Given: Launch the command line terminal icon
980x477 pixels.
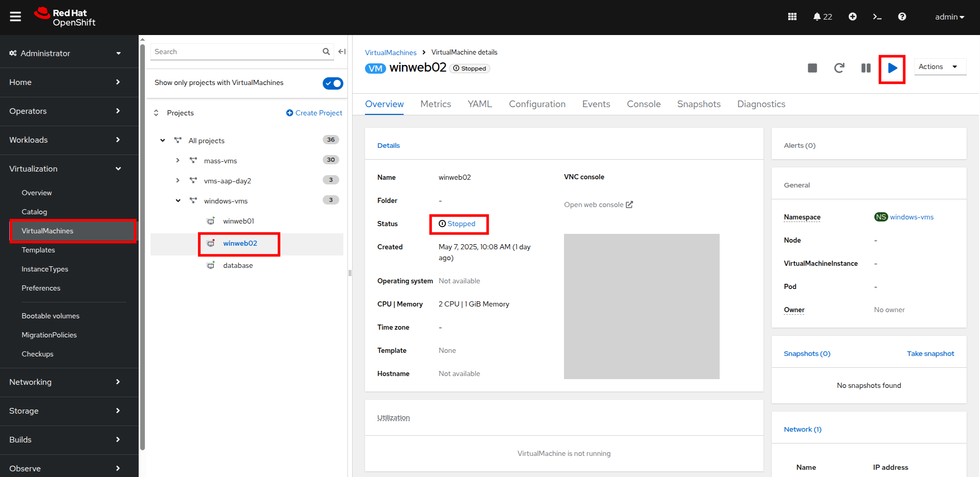Looking at the screenshot, I should click(877, 17).
